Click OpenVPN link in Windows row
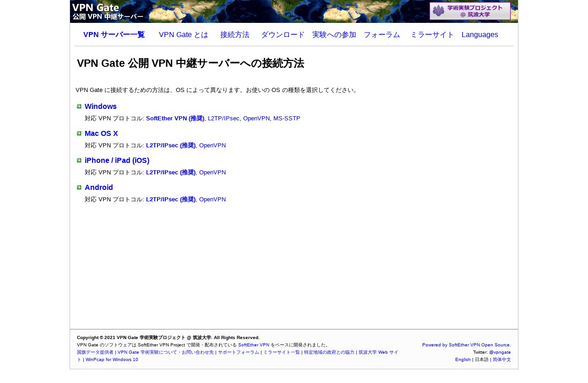Viewport: 588px width, 383px height. 256,119
